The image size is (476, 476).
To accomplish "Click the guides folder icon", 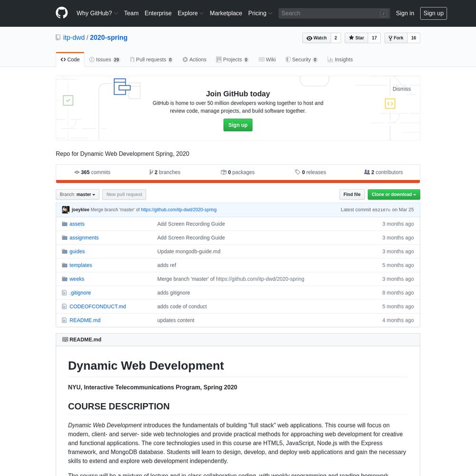I will pos(64,251).
